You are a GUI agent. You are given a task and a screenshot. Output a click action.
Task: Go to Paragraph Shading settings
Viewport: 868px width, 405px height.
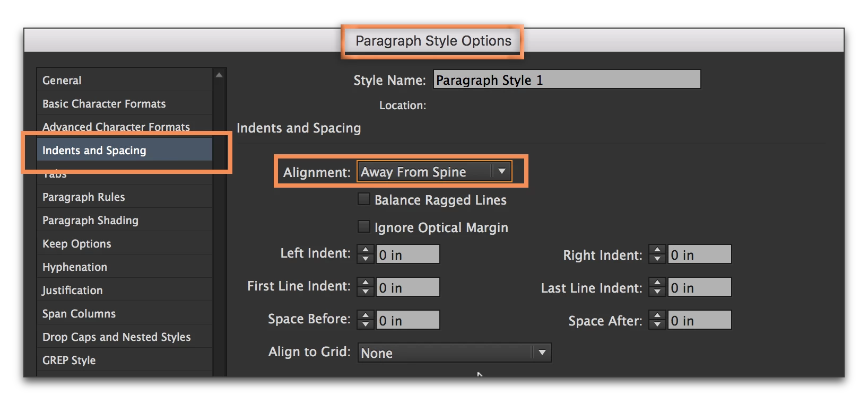point(90,221)
